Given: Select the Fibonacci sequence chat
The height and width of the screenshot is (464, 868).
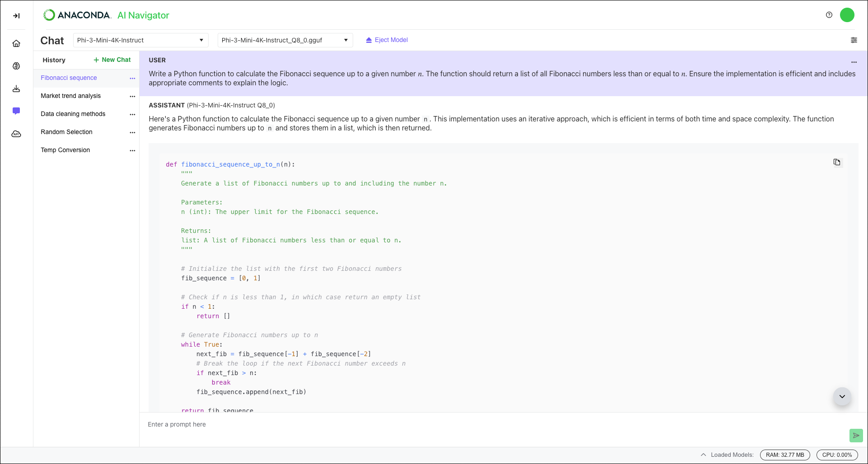Looking at the screenshot, I should point(69,78).
